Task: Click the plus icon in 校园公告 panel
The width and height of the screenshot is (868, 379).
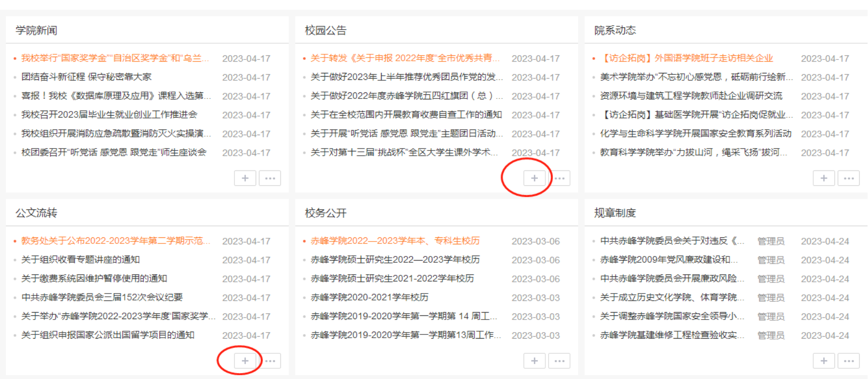Action: point(534,178)
